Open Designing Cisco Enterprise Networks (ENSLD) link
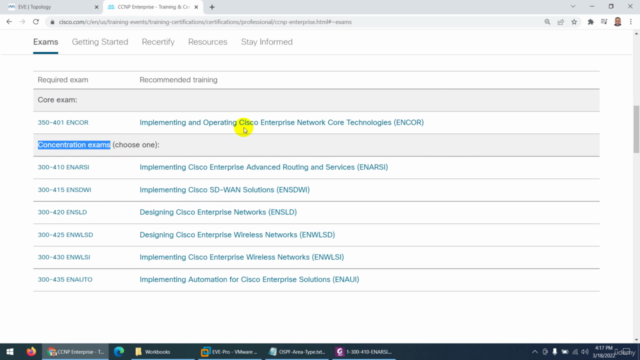 click(x=218, y=212)
